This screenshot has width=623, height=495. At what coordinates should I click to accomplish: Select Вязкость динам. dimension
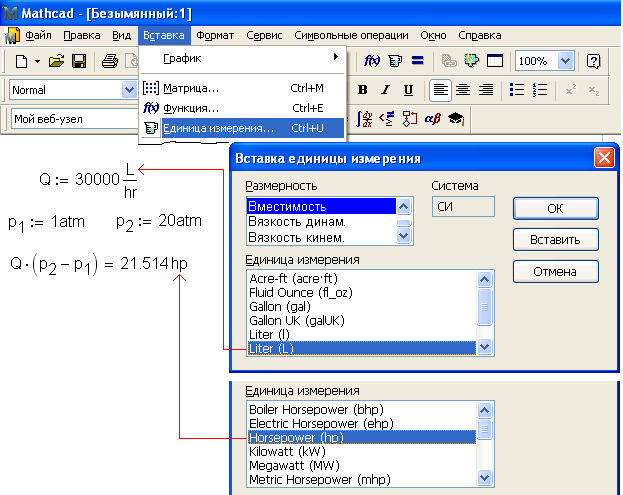(x=321, y=222)
